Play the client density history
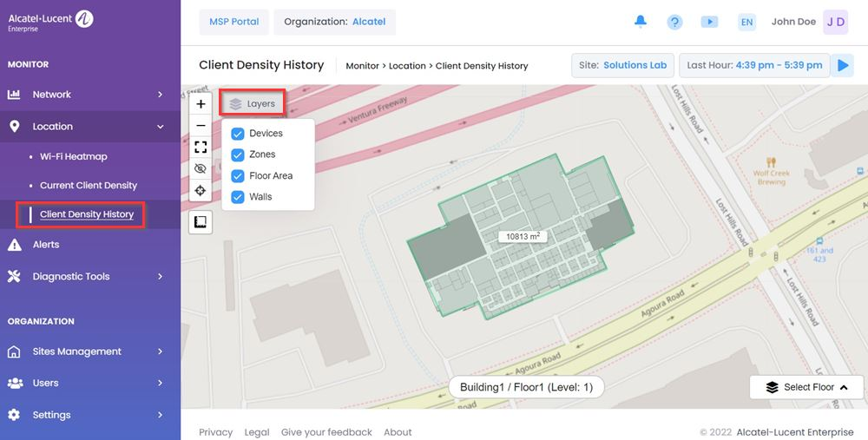The image size is (868, 440). [x=843, y=65]
